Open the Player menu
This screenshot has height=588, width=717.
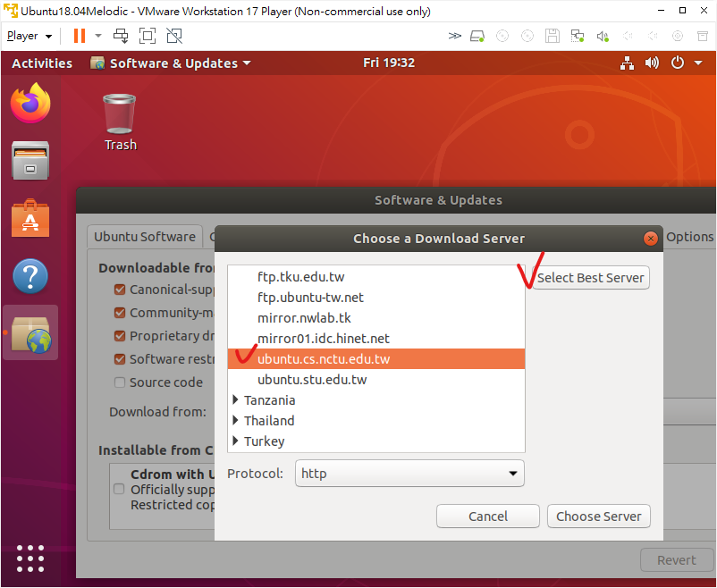point(30,36)
